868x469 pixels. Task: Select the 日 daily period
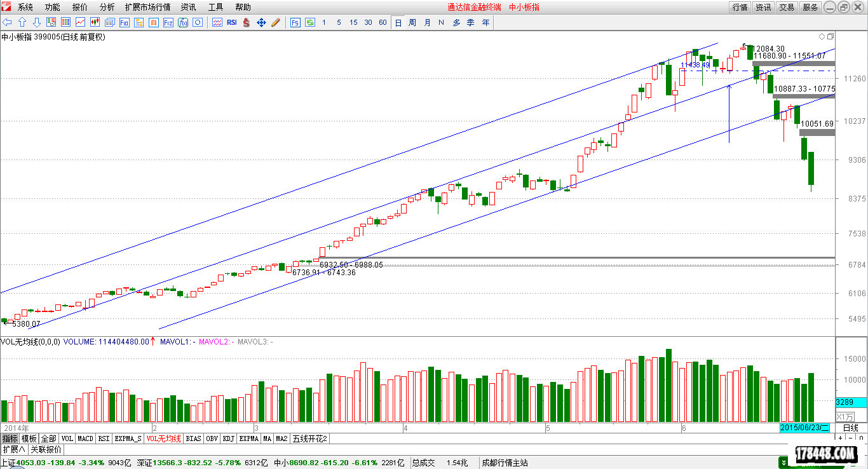pos(398,22)
